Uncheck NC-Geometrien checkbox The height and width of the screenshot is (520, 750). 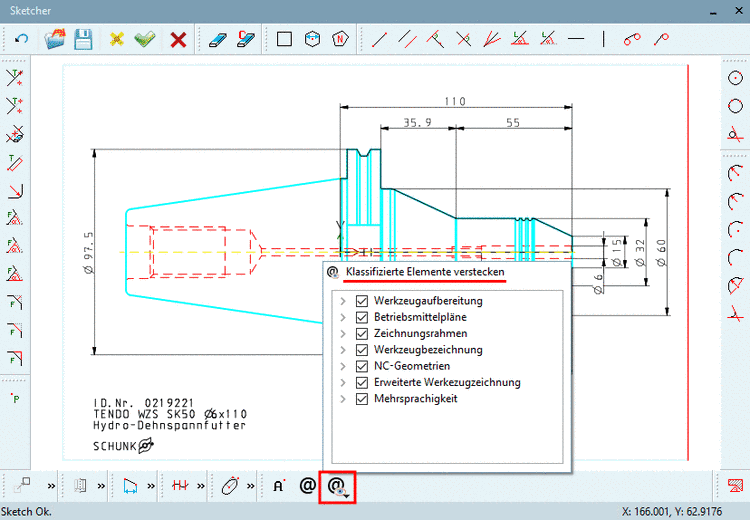coord(362,366)
